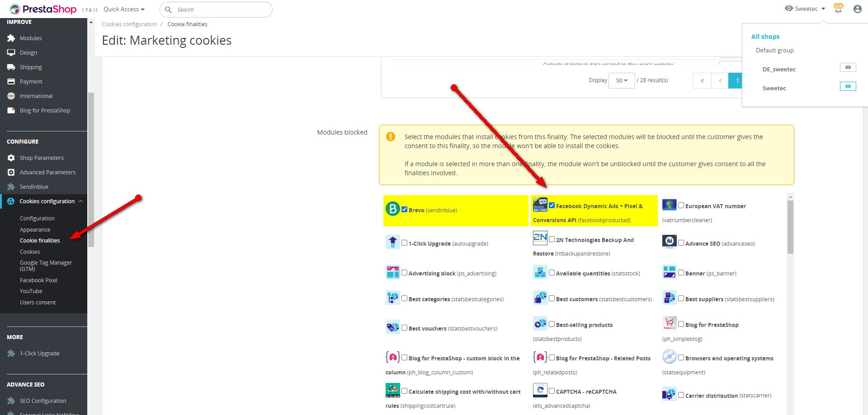Open the notifications bell icon
The image size is (868, 415).
click(x=838, y=9)
